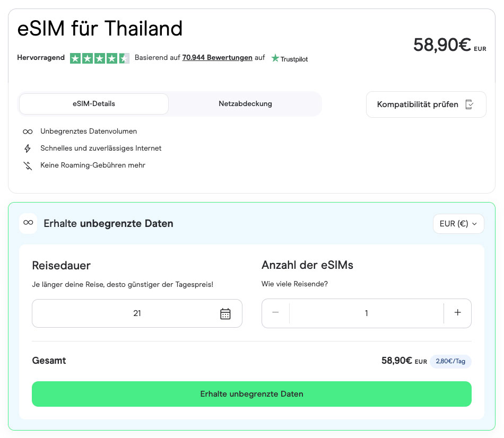Open the EUR (€) currency dropdown
Image resolution: width=504 pixels, height=438 pixels.
[458, 224]
